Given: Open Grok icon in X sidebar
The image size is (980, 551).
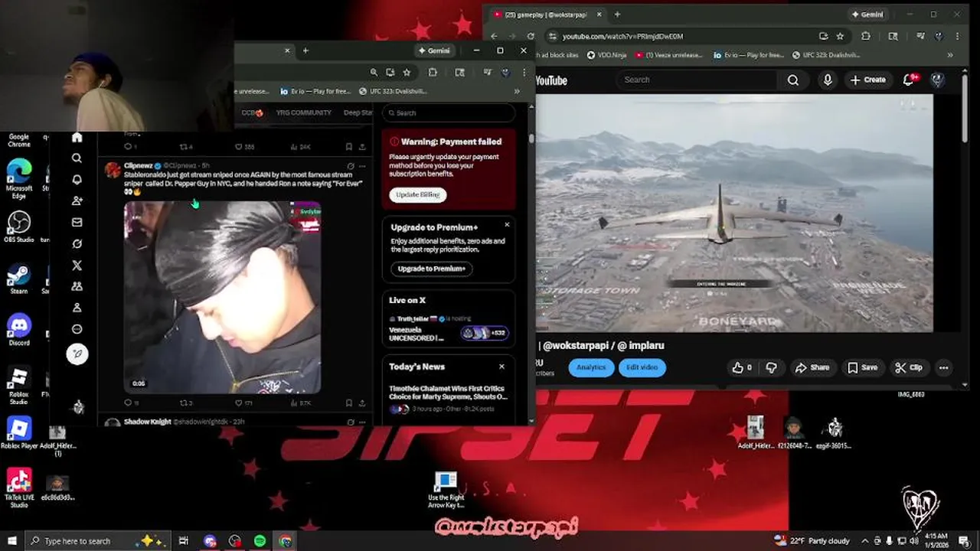Looking at the screenshot, I should pyautogui.click(x=77, y=244).
